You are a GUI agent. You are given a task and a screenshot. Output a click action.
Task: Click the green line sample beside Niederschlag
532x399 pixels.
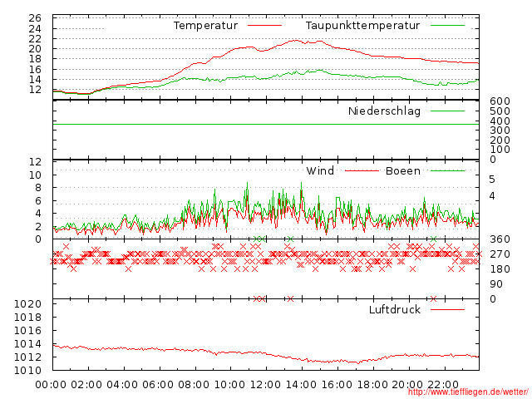[447, 111]
